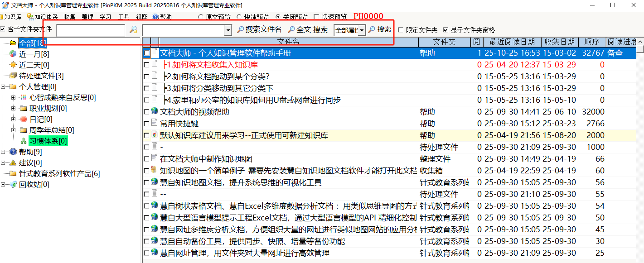This screenshot has width=644, height=263.
Task: Click the red circle icon for 日记
Action: (24, 120)
